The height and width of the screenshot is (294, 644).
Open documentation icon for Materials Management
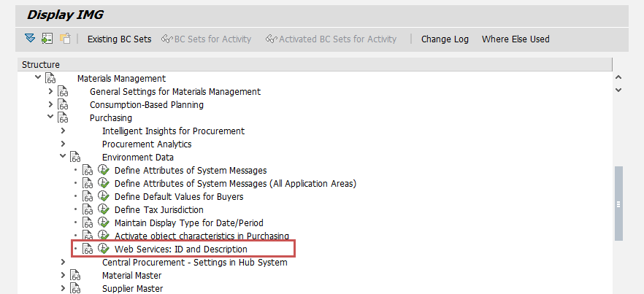coord(50,78)
